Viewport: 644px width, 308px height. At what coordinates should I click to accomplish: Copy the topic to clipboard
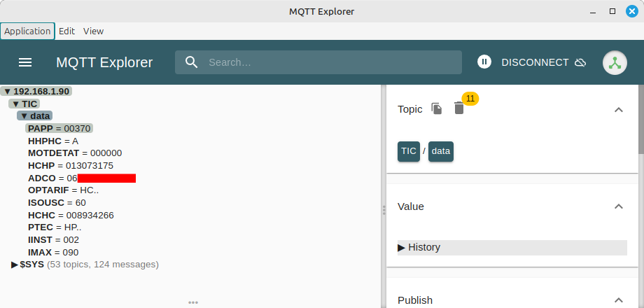437,108
